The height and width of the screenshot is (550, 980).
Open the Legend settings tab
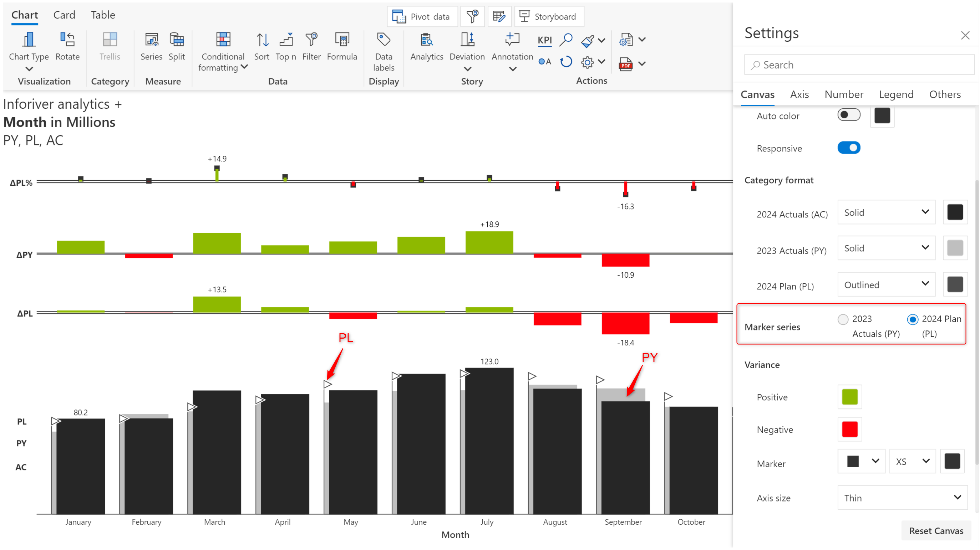tap(895, 94)
